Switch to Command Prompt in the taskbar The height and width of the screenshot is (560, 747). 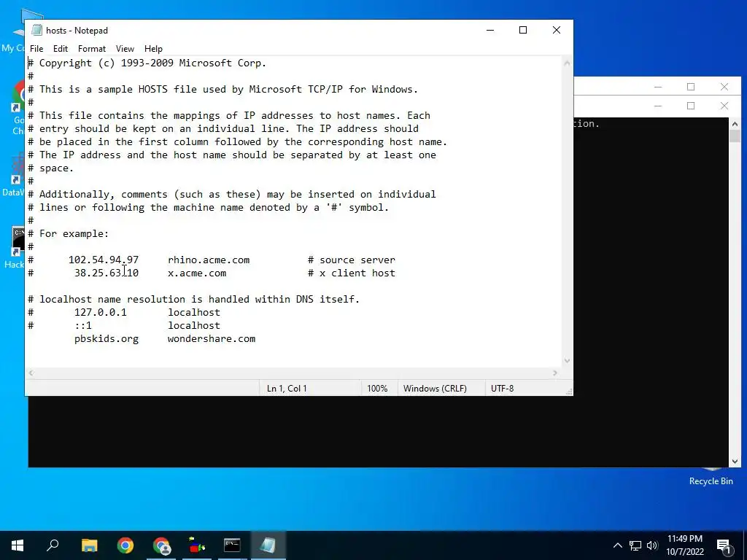232,545
